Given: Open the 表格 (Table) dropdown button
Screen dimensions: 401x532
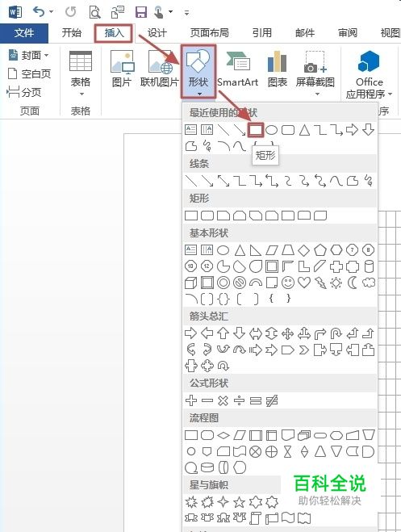Looking at the screenshot, I should [x=81, y=73].
